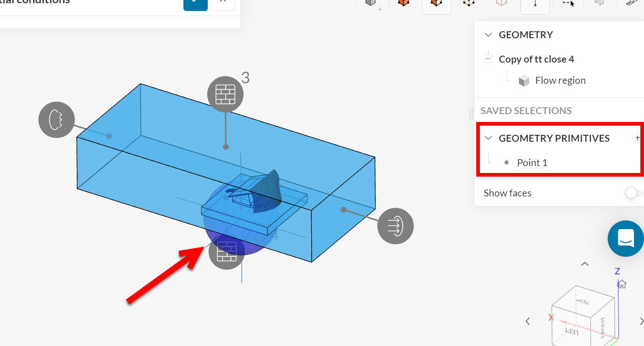Rotate the view using the right chevron arrow

tap(642, 321)
